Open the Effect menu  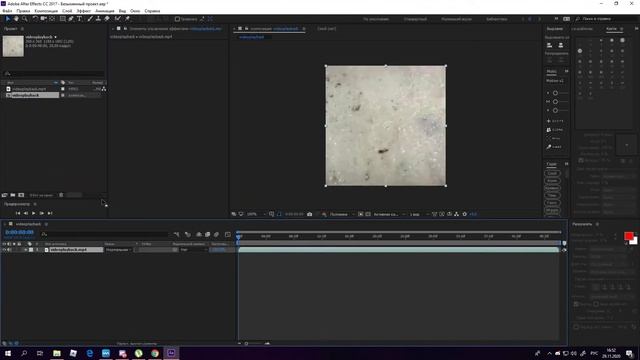coord(84,11)
